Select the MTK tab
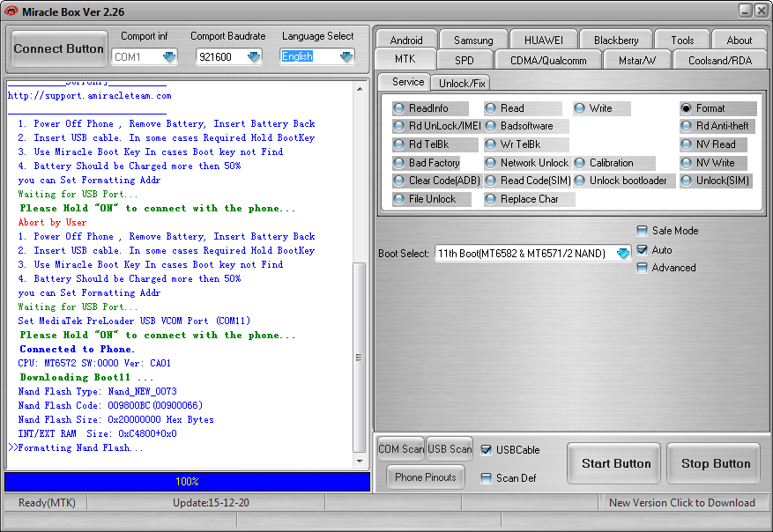This screenshot has width=773, height=532. [x=405, y=59]
